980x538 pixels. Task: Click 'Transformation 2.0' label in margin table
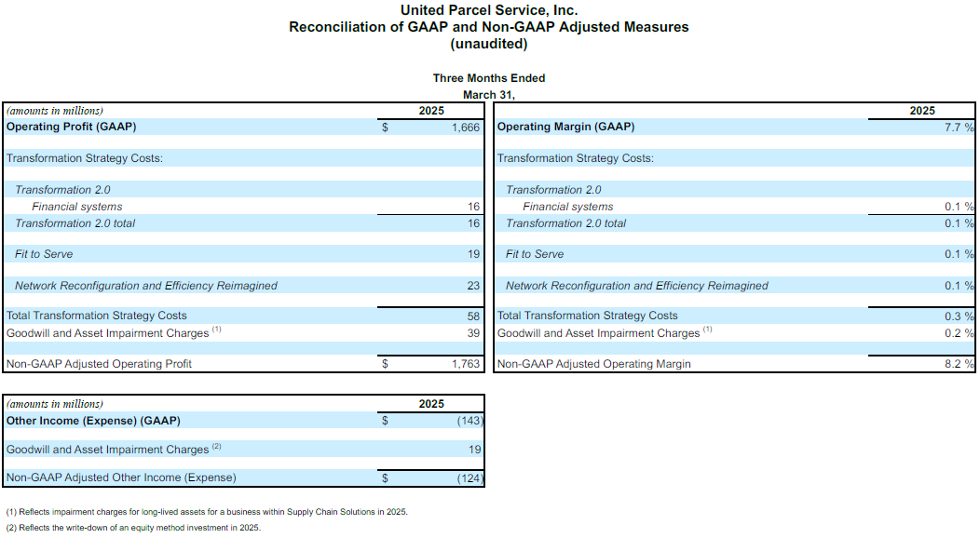tap(553, 190)
